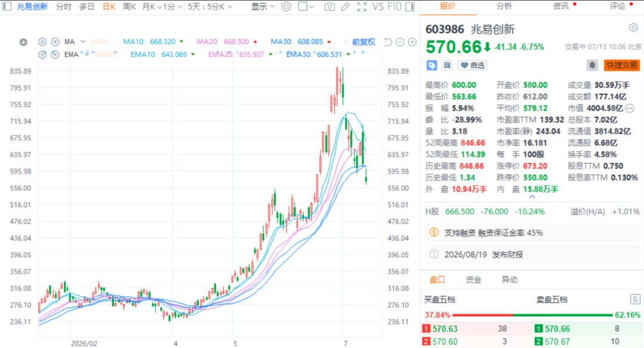644x348 pixels.
Task: Select 资金 capital flow tab
Action: (473, 279)
